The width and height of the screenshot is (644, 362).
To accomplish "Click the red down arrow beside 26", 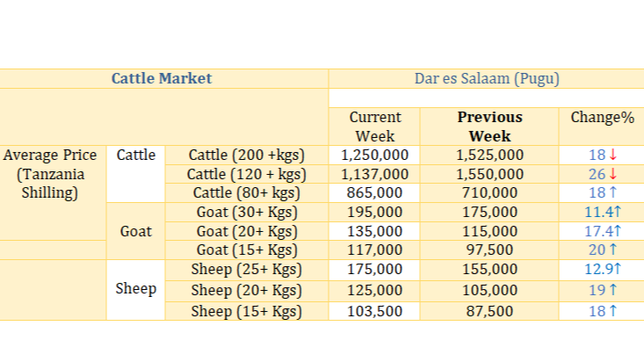I will point(612,174).
